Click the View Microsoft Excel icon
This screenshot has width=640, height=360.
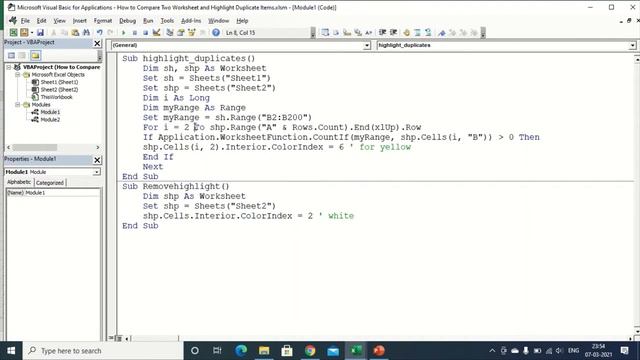(x=13, y=33)
